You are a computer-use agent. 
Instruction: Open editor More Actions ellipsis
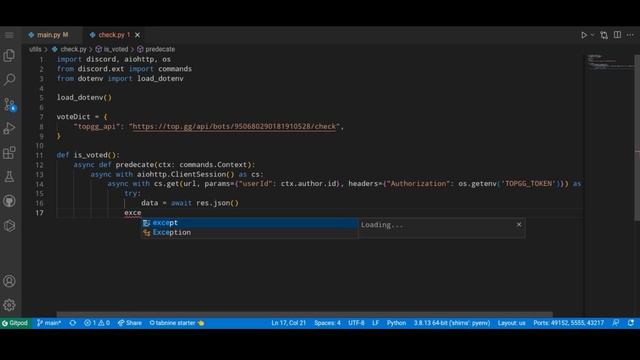[x=630, y=35]
